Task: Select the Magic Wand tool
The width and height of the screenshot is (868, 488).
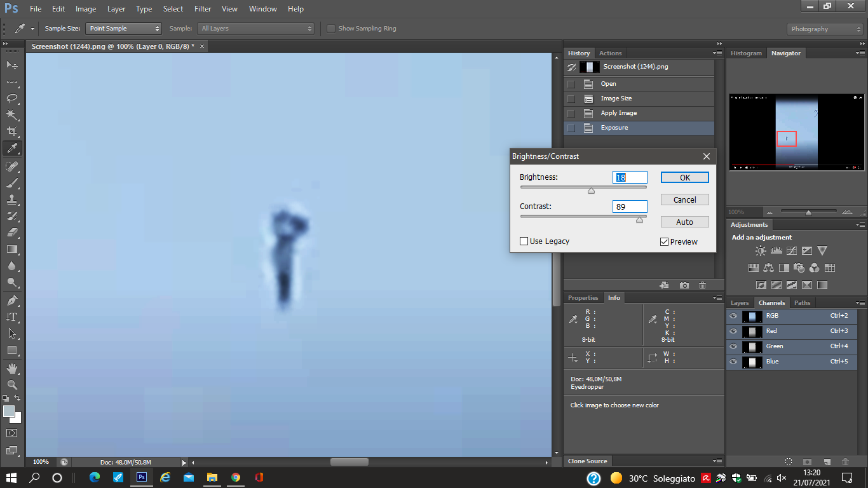Action: click(12, 115)
